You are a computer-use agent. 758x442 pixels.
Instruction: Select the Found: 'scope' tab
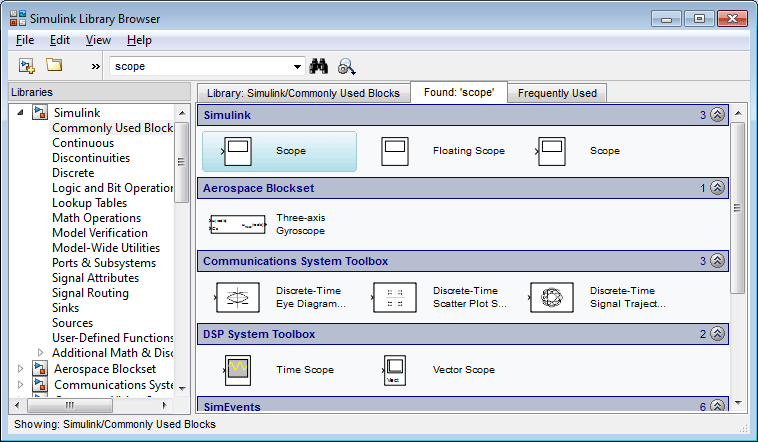pyautogui.click(x=459, y=92)
